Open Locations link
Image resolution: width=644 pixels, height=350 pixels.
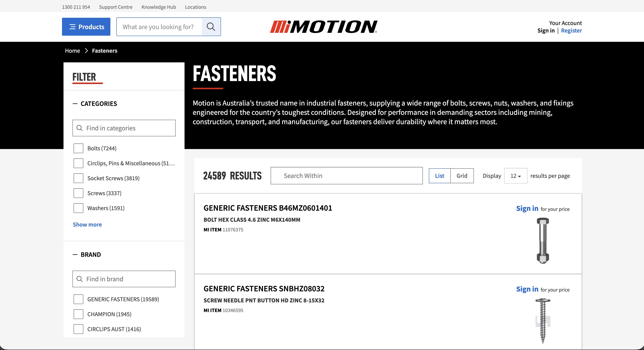[196, 7]
